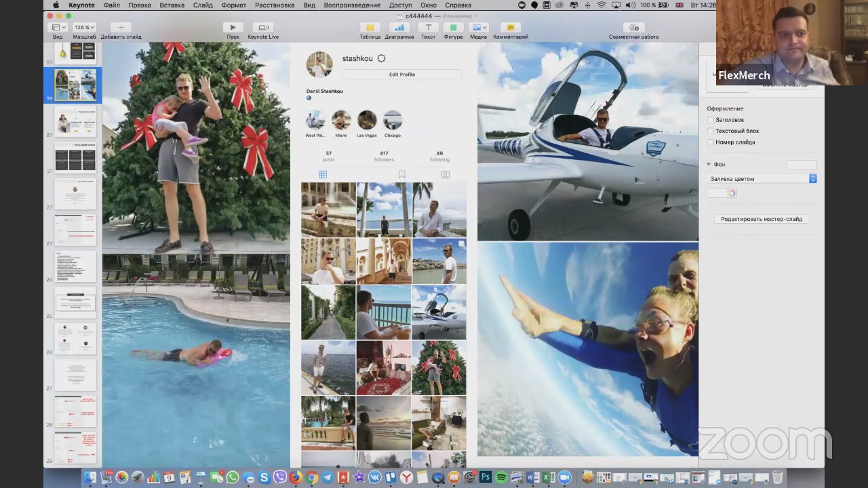Click the Apple menu icon

pos(56,5)
